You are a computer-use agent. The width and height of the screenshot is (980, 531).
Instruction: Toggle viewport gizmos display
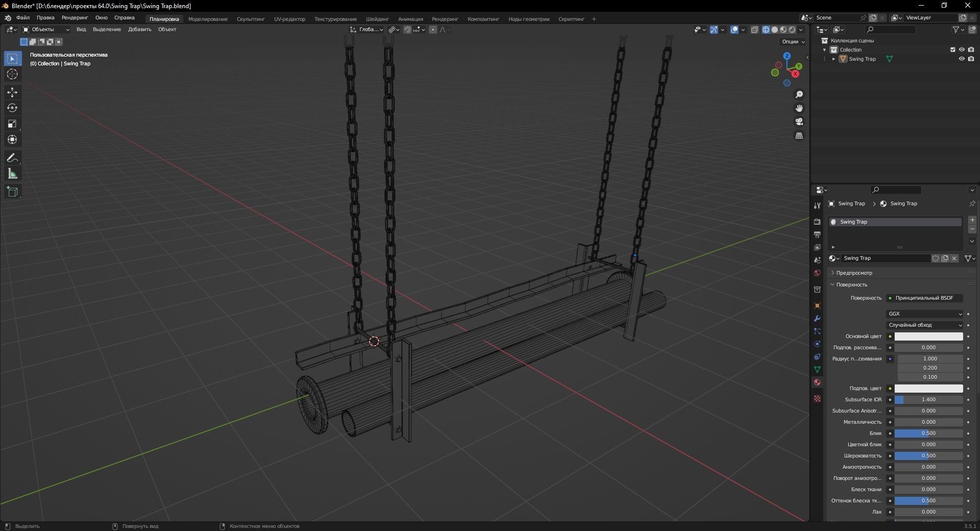(x=714, y=30)
